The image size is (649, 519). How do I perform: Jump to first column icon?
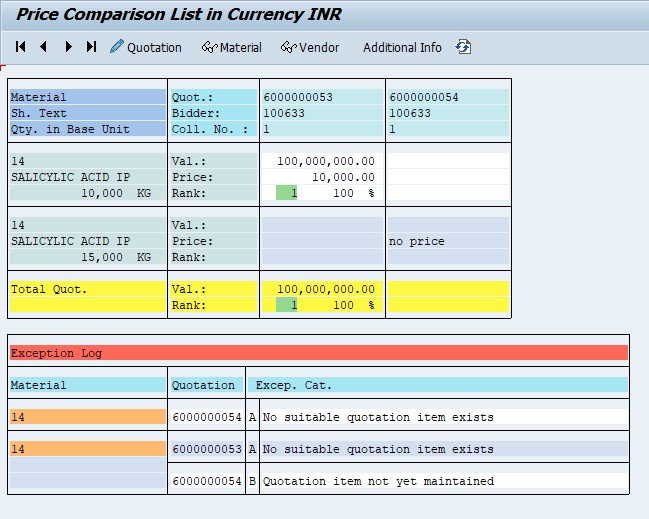[x=20, y=47]
